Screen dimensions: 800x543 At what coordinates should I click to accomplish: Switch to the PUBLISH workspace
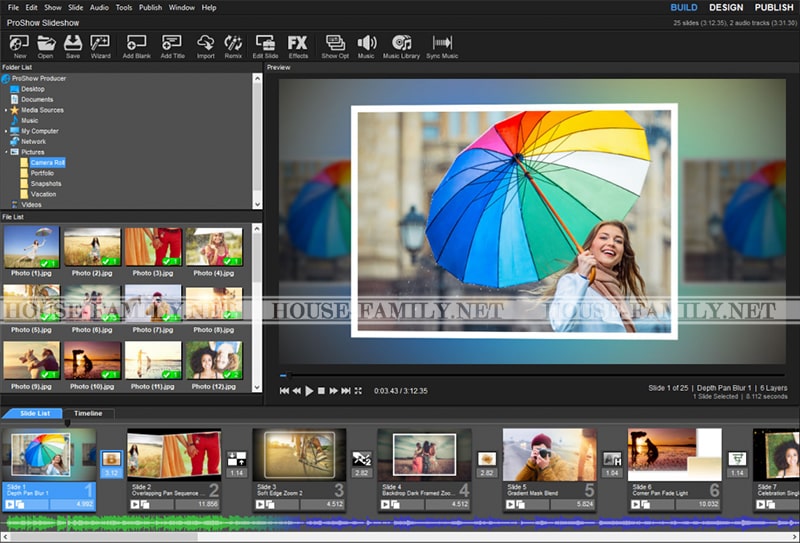[x=774, y=8]
